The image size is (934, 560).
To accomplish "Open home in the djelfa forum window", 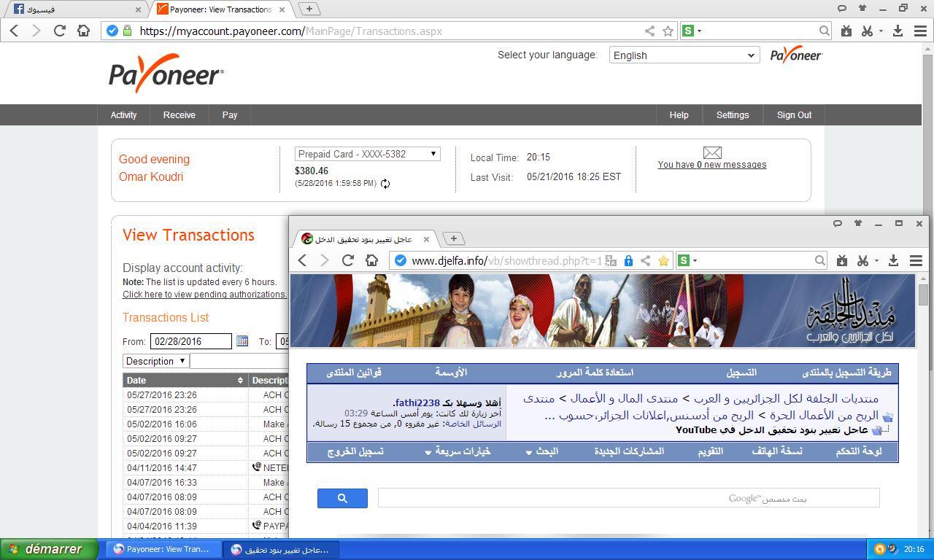I will tap(371, 260).
